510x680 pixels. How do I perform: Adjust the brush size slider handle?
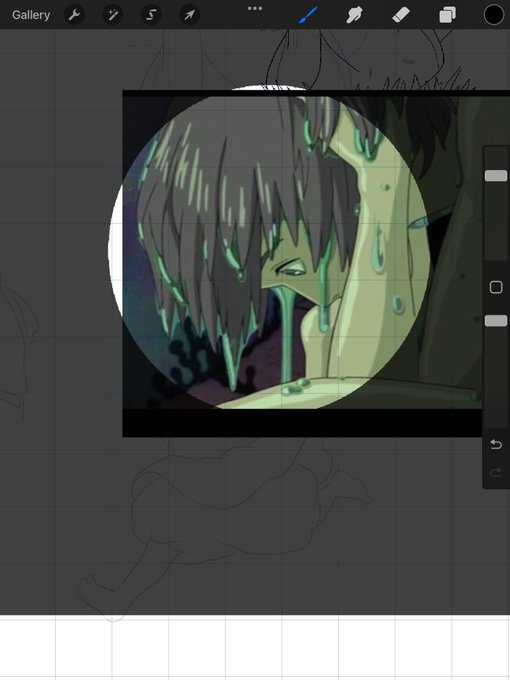click(496, 176)
